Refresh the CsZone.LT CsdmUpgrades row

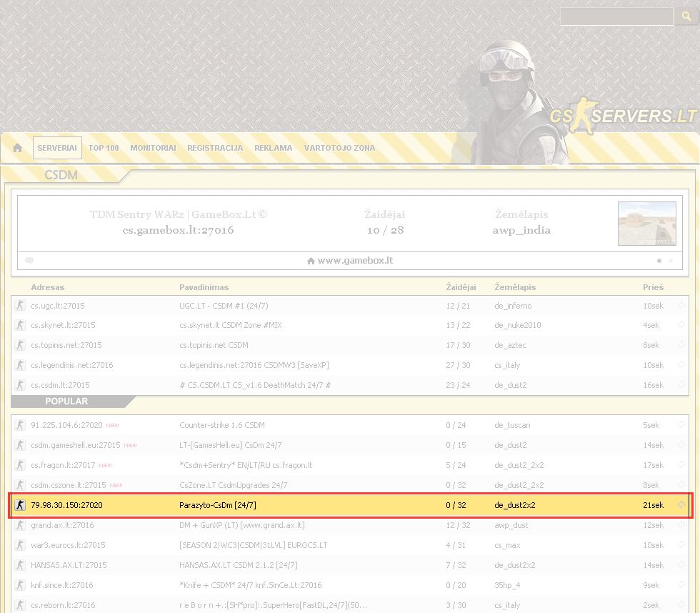[x=681, y=485]
